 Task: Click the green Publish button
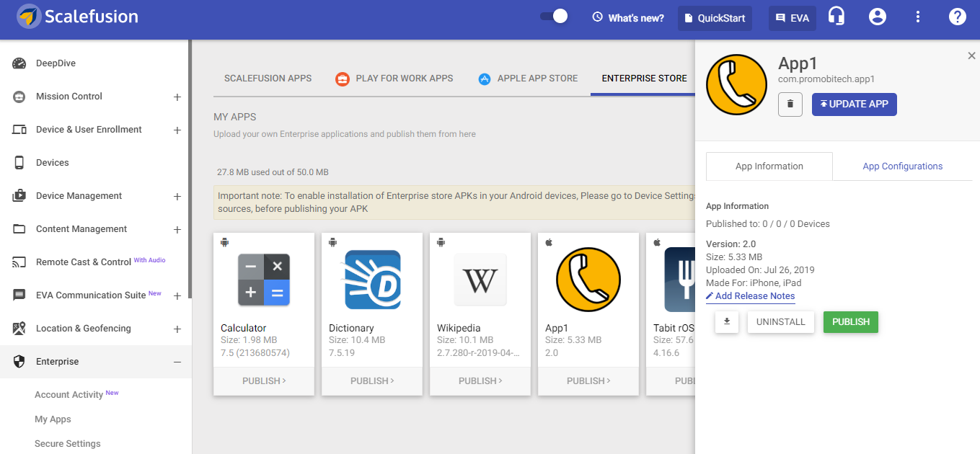pos(851,322)
